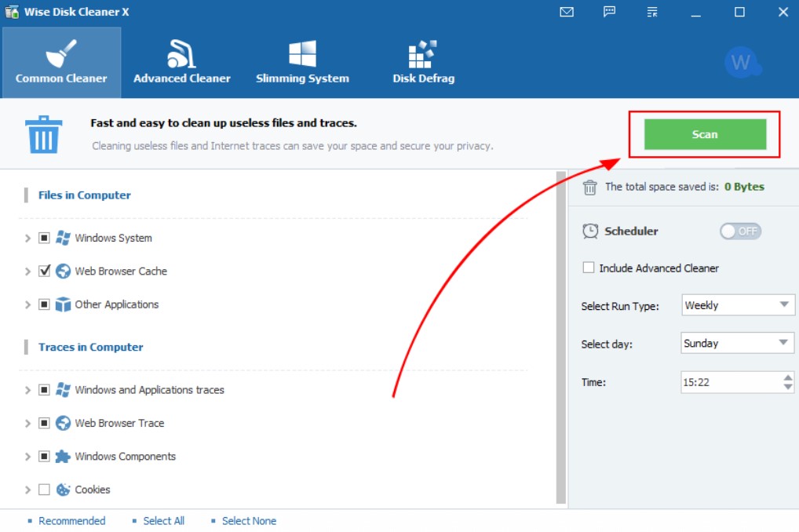Click the Scheduler clock icon
Screen dimensions: 799x532
590,231
